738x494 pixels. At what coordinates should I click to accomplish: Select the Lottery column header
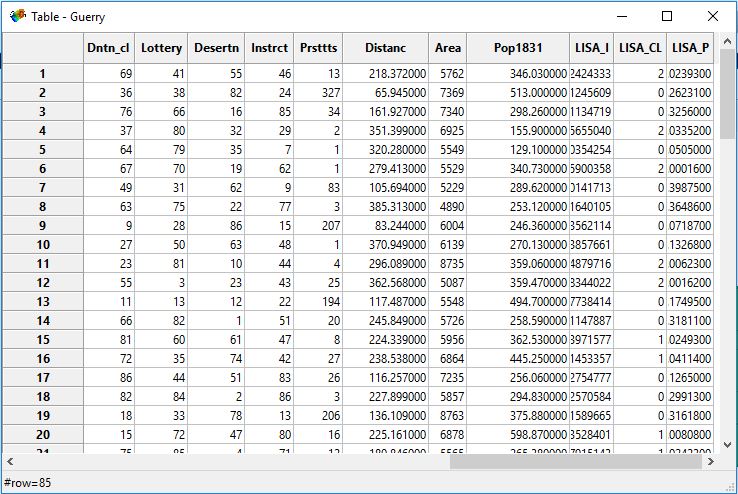click(161, 48)
